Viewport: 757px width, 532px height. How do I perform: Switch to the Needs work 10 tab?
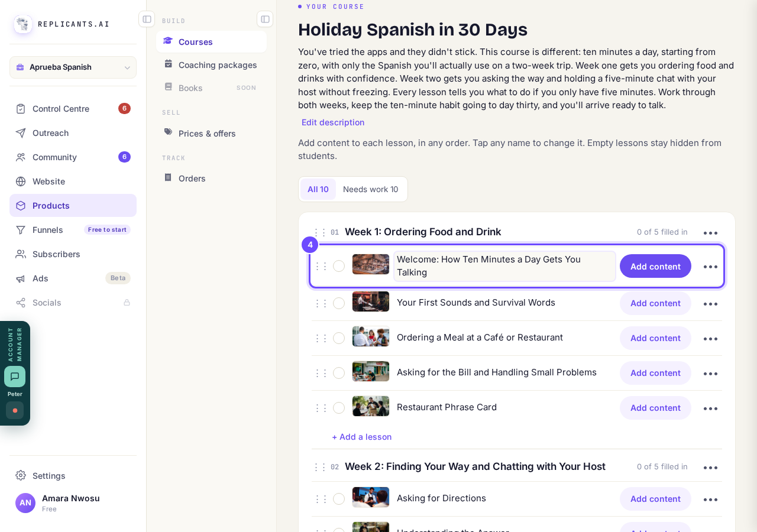(x=371, y=189)
